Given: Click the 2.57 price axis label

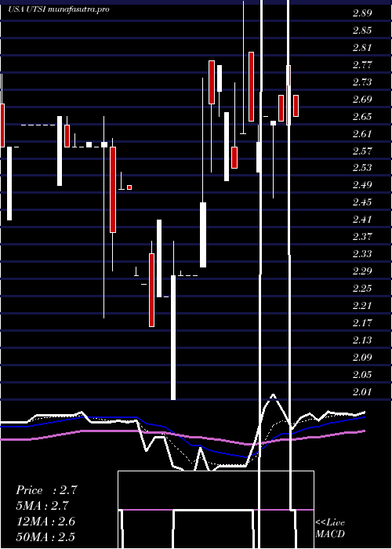Looking at the screenshot, I should point(362,151).
